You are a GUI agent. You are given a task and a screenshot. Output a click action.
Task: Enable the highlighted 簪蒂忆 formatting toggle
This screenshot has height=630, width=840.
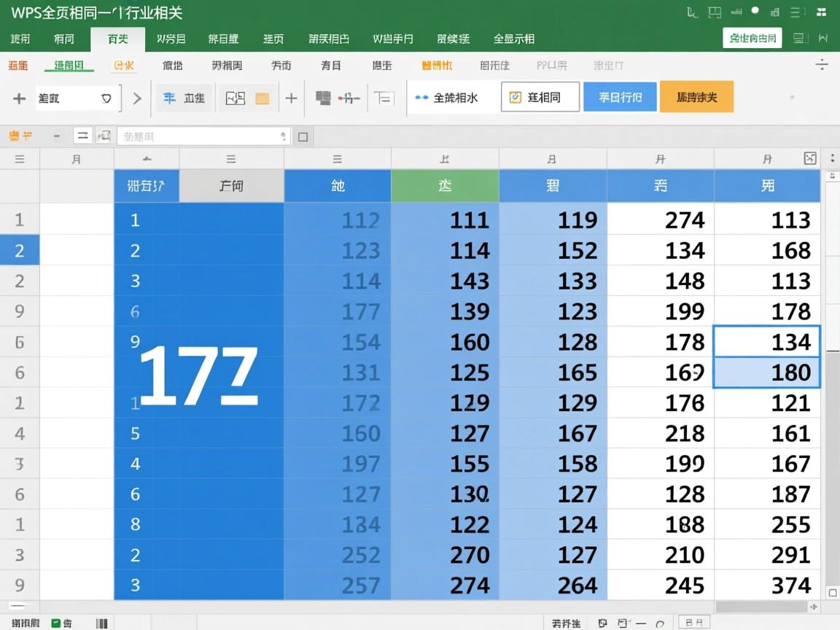436,65
